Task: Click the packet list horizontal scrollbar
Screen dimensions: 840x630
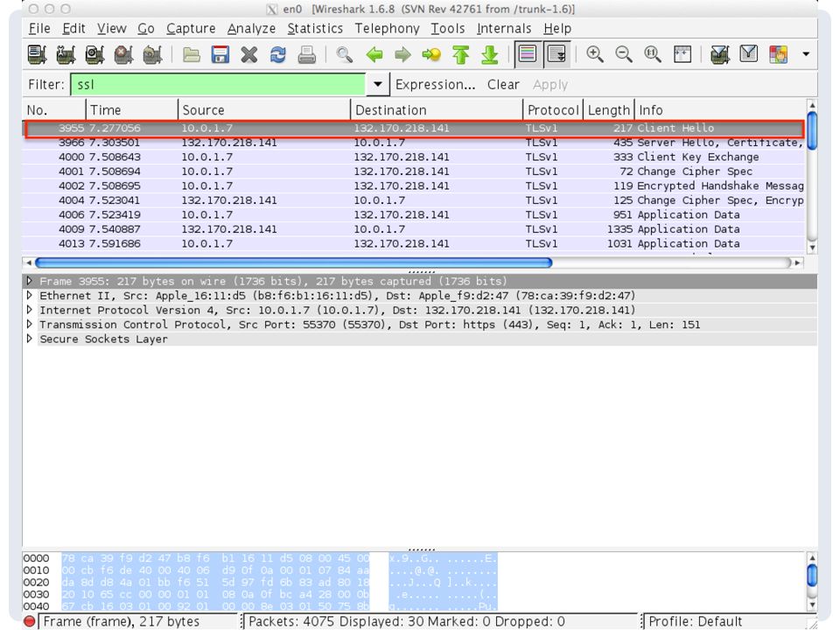Action: coord(293,262)
